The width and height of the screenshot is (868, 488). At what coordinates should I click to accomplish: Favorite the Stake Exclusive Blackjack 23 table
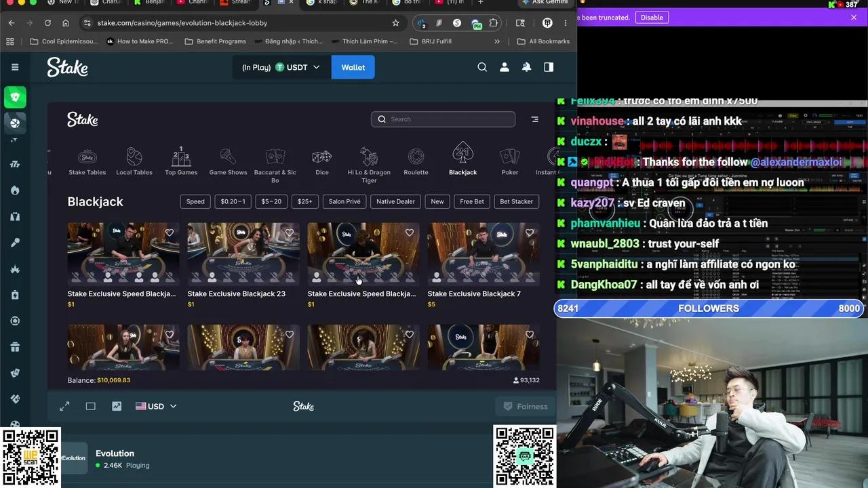tap(290, 232)
